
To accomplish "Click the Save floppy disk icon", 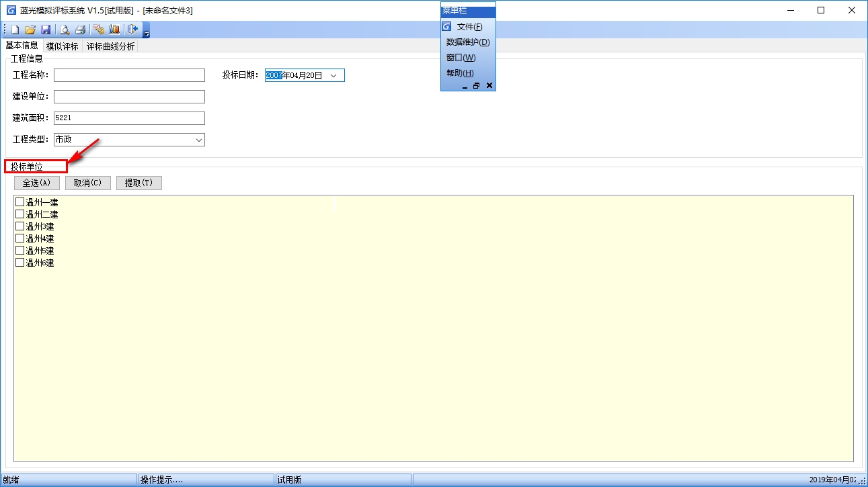I will click(x=46, y=30).
